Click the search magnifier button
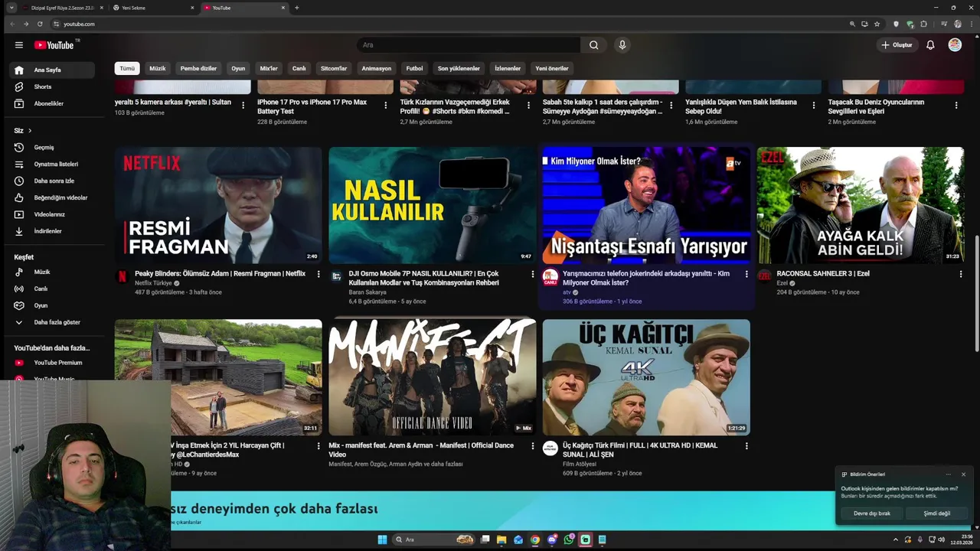The width and height of the screenshot is (980, 551). [593, 45]
